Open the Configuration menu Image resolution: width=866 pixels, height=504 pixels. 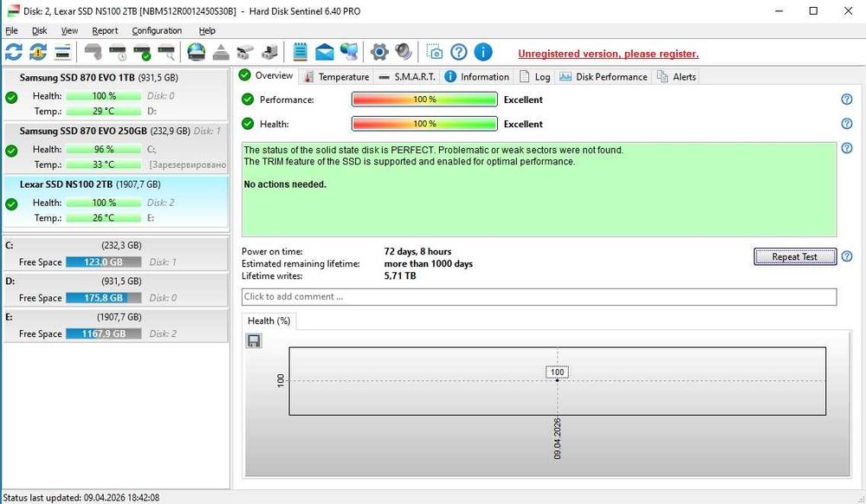pyautogui.click(x=157, y=31)
